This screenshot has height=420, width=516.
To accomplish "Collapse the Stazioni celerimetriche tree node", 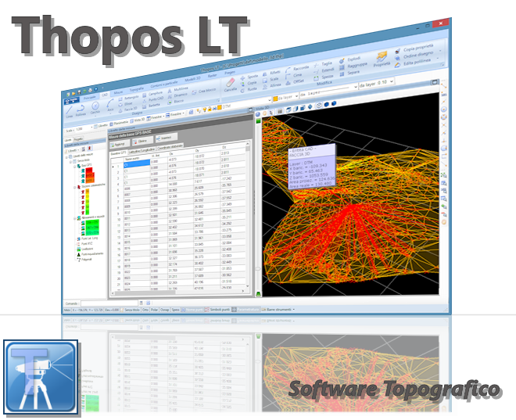I will 75,187.
